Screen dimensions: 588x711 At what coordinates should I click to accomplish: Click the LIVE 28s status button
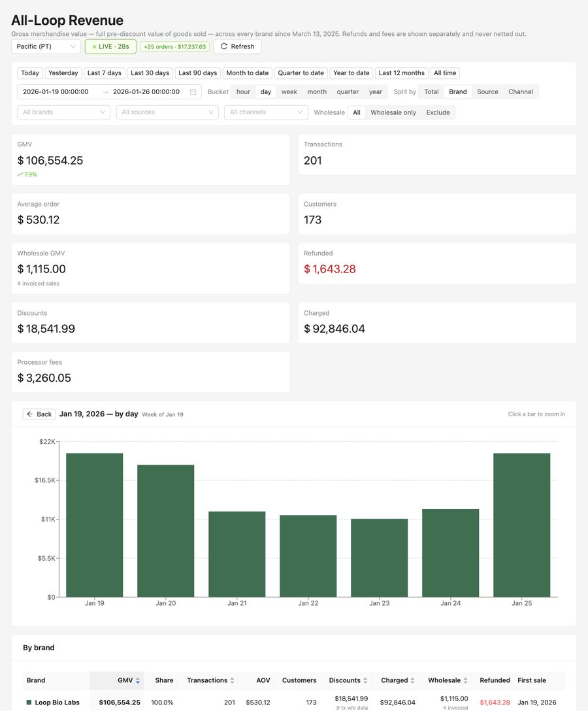pyautogui.click(x=110, y=46)
